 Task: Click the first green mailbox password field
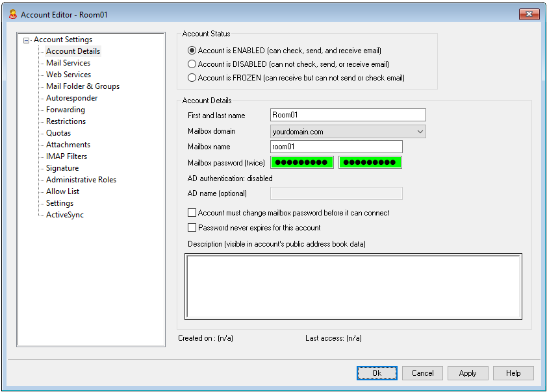tap(302, 162)
